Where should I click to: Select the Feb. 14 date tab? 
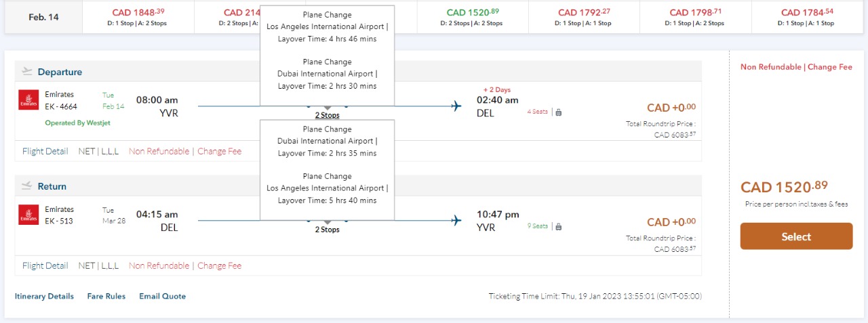point(43,17)
